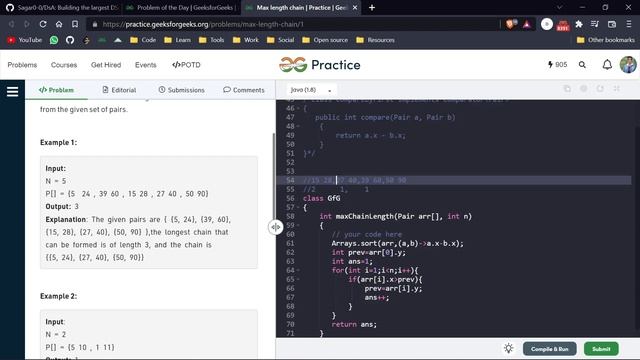Open the POTD nav link
This screenshot has width=640, height=360.
point(186,65)
